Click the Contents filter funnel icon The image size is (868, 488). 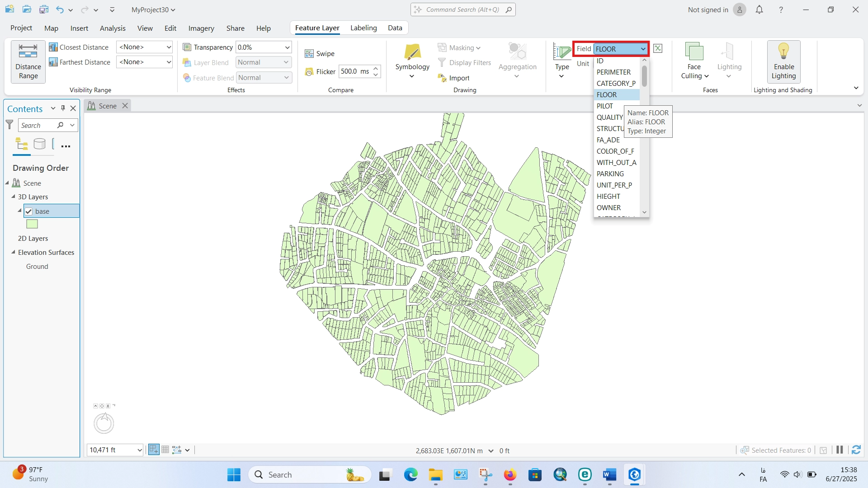[x=9, y=125]
